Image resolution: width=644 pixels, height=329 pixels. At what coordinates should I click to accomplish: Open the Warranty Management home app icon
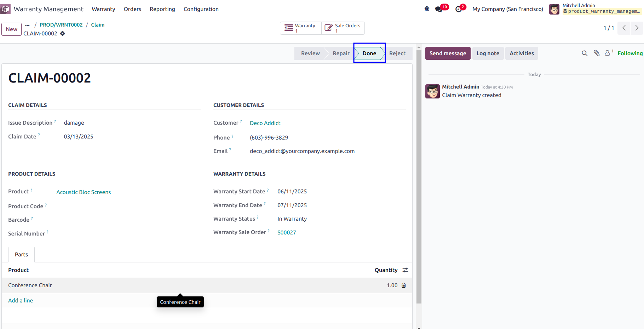point(6,9)
